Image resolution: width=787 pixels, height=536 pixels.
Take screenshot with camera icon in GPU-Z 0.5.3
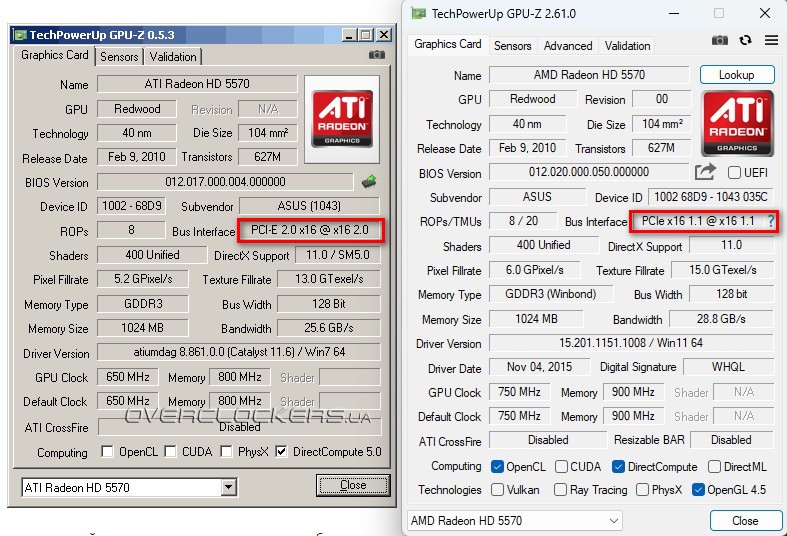coord(376,55)
